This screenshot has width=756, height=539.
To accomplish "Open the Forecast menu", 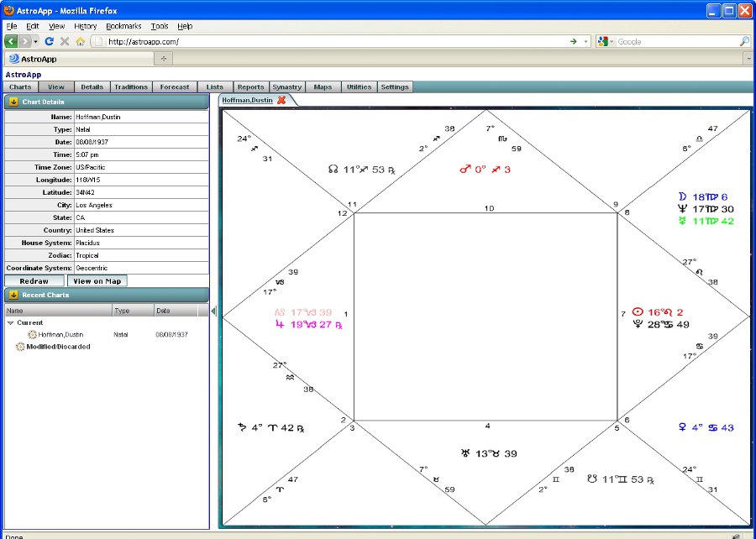I will click(x=175, y=87).
